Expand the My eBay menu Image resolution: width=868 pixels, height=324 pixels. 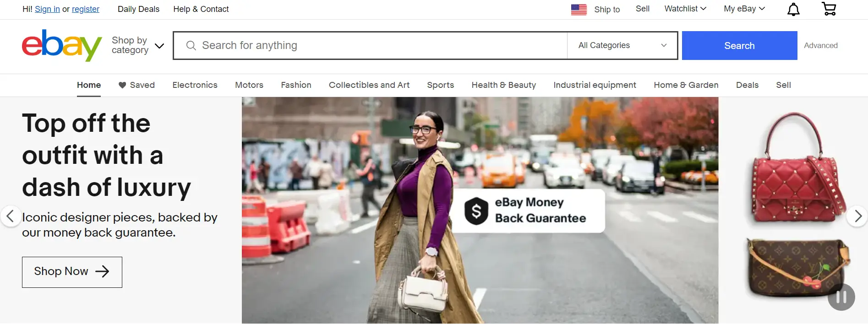pyautogui.click(x=744, y=9)
